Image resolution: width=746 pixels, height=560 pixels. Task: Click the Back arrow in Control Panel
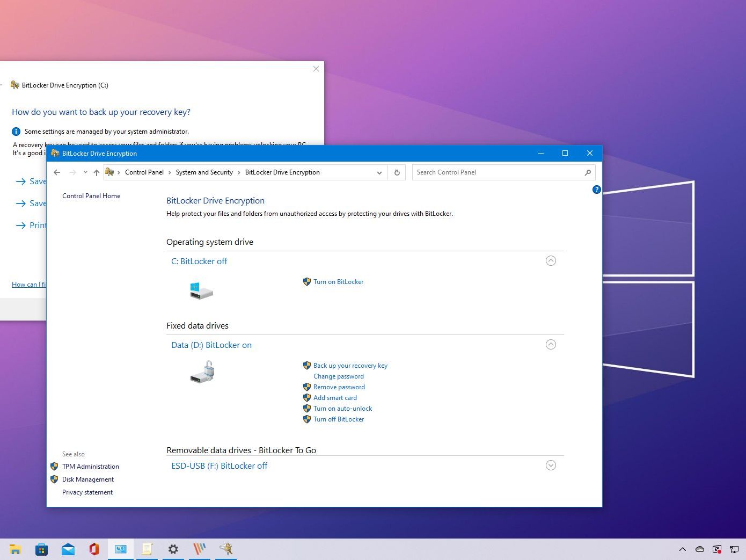[57, 172]
